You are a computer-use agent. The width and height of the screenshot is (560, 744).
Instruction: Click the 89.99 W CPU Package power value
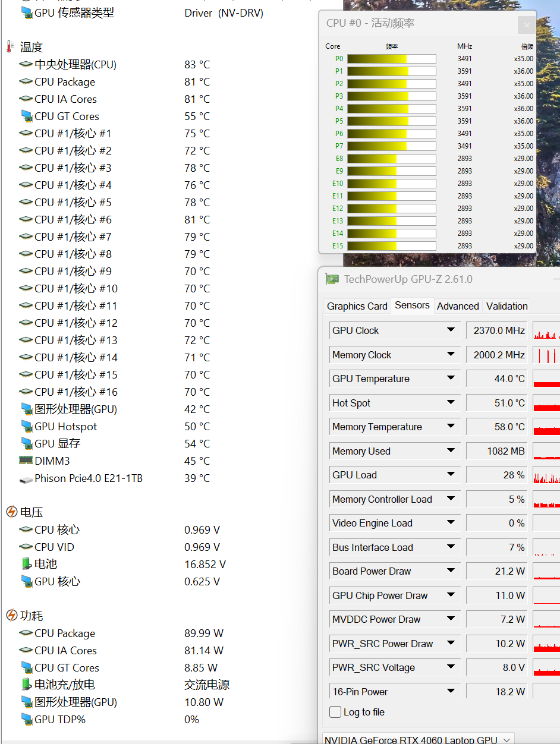click(x=204, y=633)
